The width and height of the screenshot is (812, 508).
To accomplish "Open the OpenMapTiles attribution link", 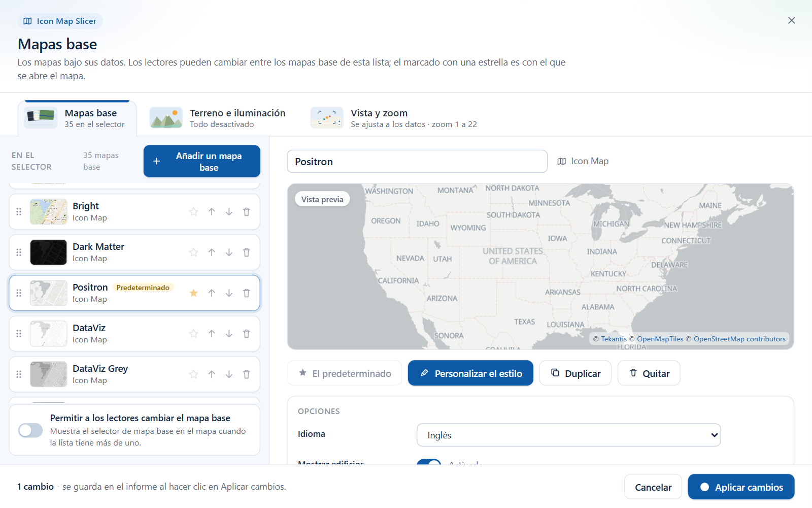I will 660,339.
